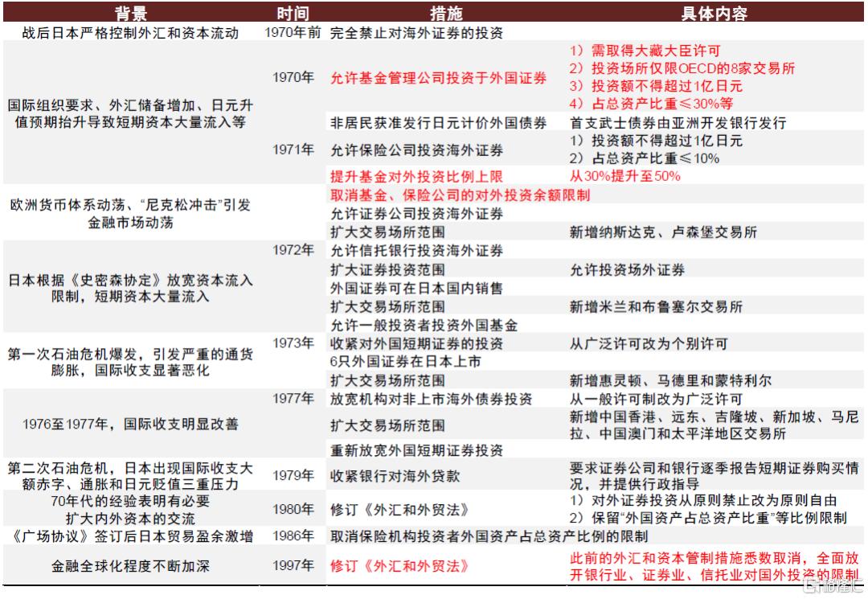Select the cell 放宽机构对非上市海外债券投资
The image size is (868, 599).
pyautogui.click(x=431, y=399)
